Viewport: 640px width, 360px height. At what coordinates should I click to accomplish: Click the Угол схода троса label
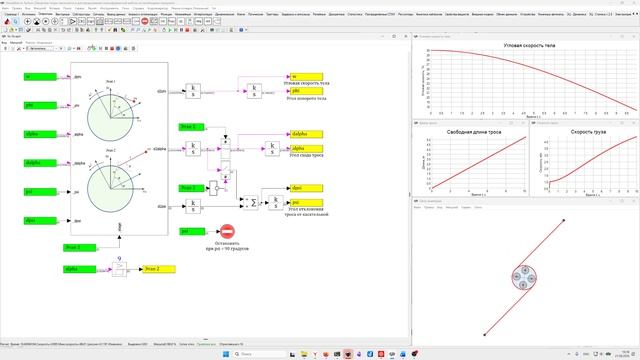pos(306,155)
